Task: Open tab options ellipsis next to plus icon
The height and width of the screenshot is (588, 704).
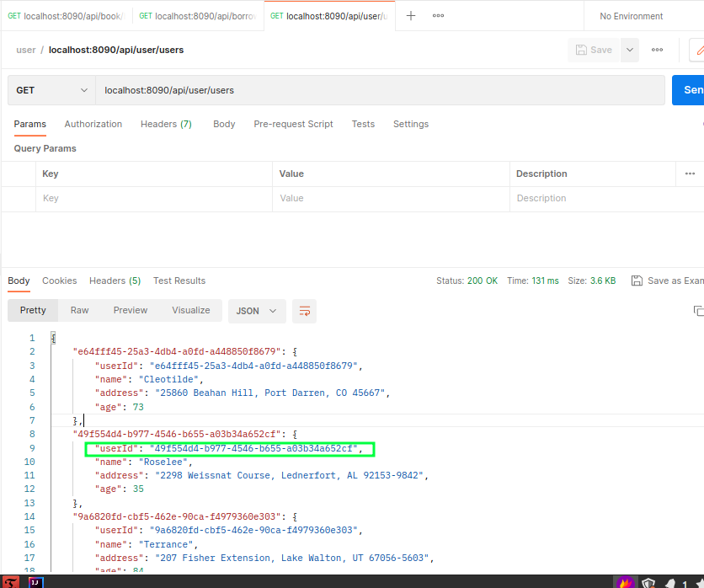Action: [438, 16]
